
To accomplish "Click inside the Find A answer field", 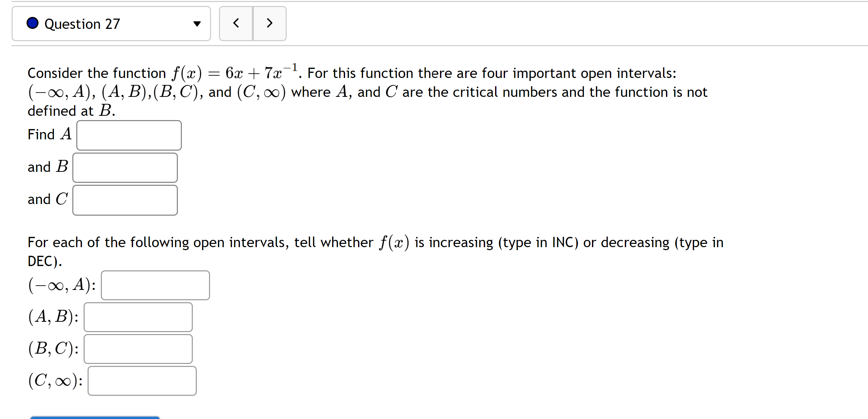I will click(x=129, y=135).
